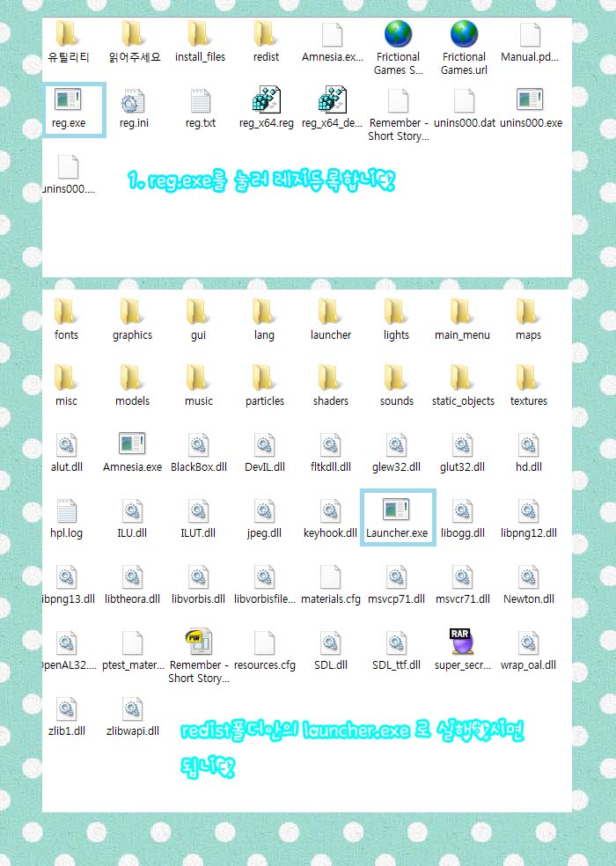Open the lowercase launcher folder
The height and width of the screenshot is (866, 616).
coord(330,312)
